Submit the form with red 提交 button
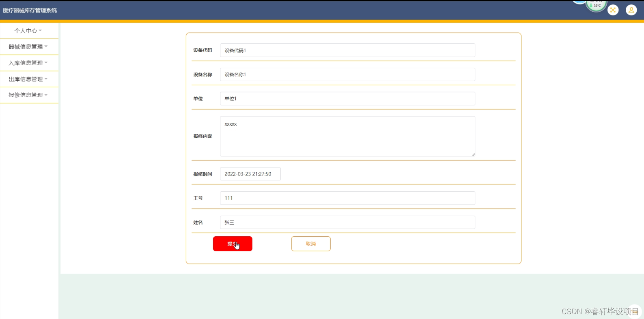The height and width of the screenshot is (319, 644). [x=233, y=244]
